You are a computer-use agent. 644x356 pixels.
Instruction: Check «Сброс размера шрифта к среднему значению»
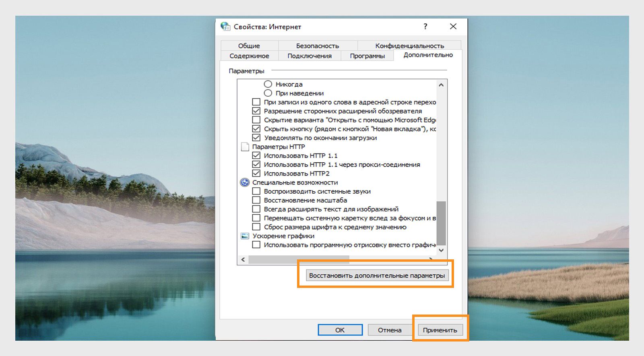(x=256, y=227)
